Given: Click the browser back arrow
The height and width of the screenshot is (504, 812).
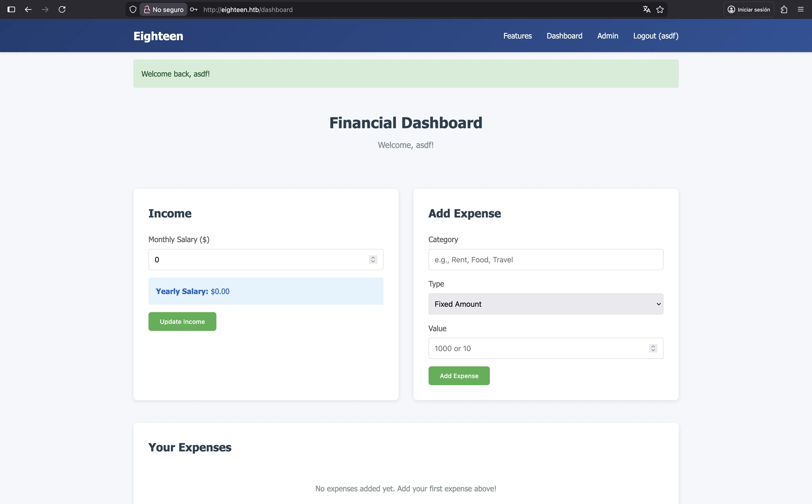Looking at the screenshot, I should click(28, 10).
